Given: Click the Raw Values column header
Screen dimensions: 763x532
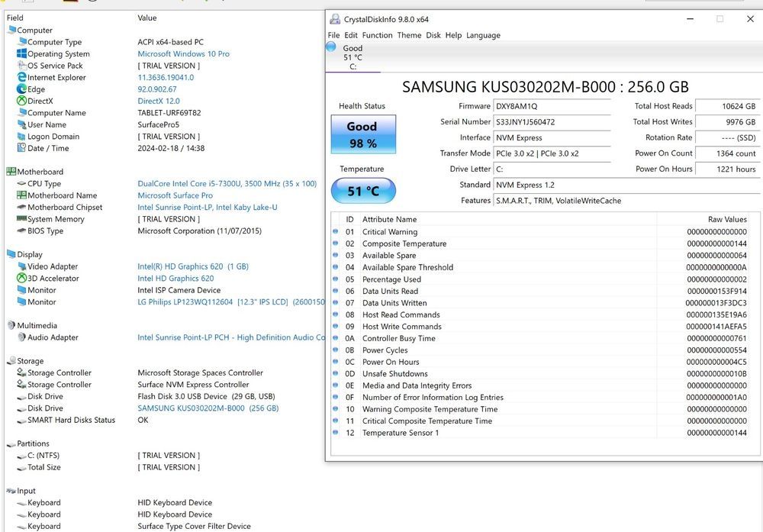Looking at the screenshot, I should pos(727,220).
